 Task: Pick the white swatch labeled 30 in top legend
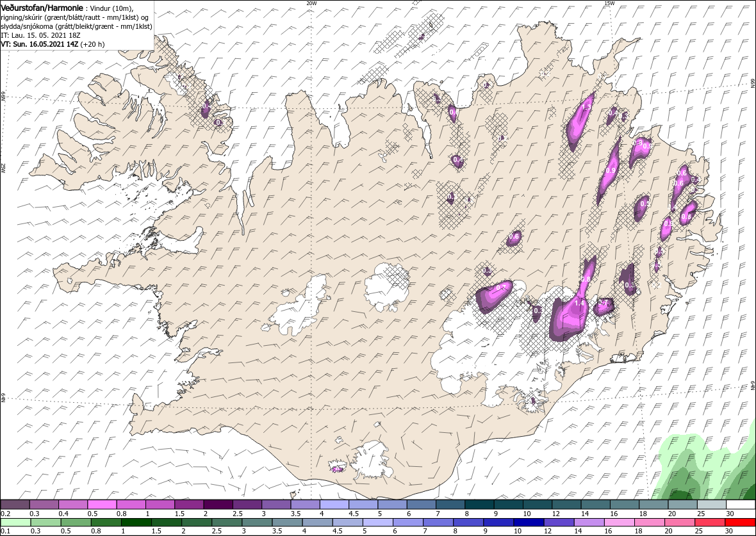coord(741,504)
